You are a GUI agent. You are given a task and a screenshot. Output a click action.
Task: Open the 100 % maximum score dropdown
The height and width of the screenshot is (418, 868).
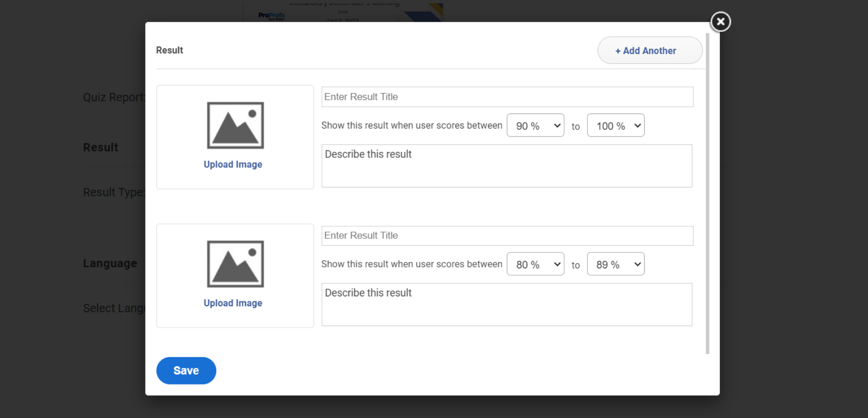(615, 126)
